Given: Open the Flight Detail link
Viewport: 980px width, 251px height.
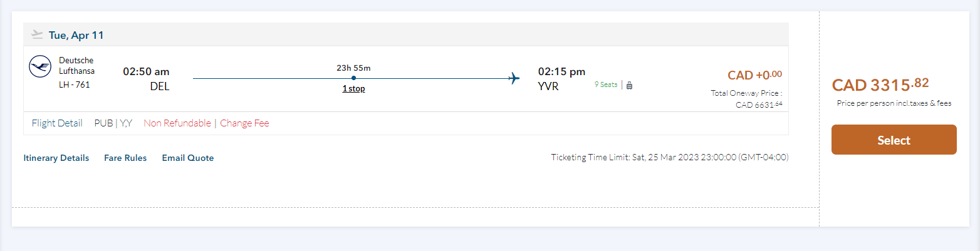Looking at the screenshot, I should 57,123.
